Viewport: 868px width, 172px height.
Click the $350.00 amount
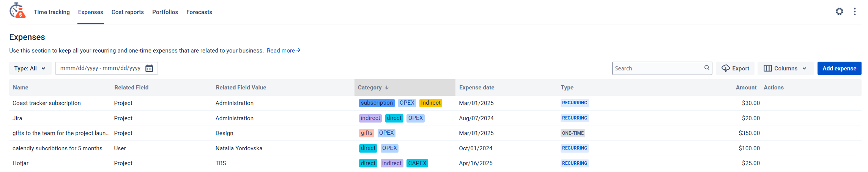pyautogui.click(x=749, y=133)
